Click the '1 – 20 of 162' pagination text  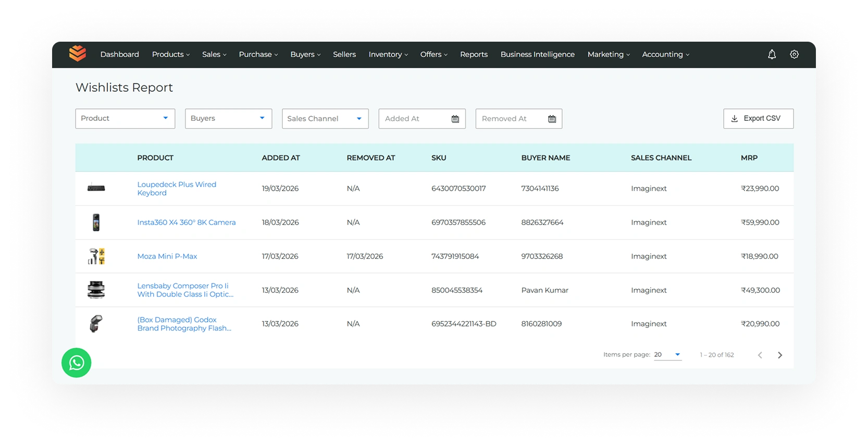(x=717, y=355)
